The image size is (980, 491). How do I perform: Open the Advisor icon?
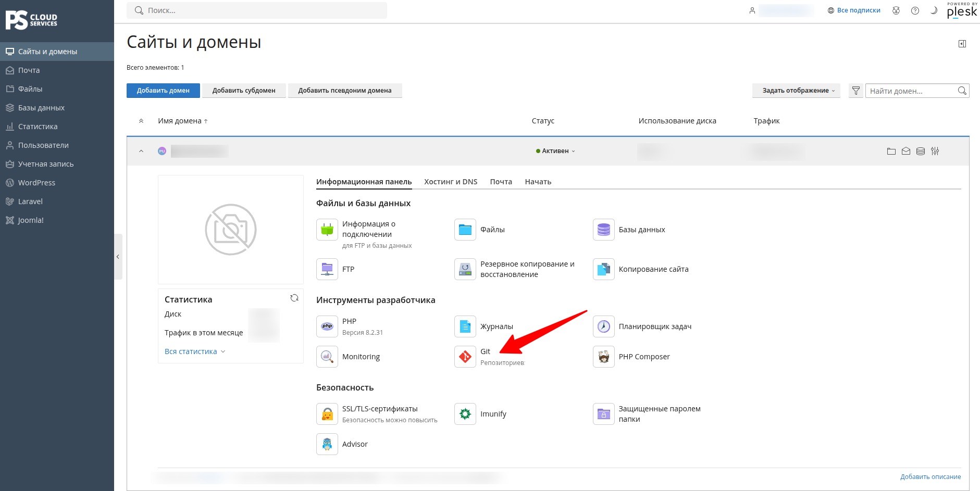coord(327,444)
